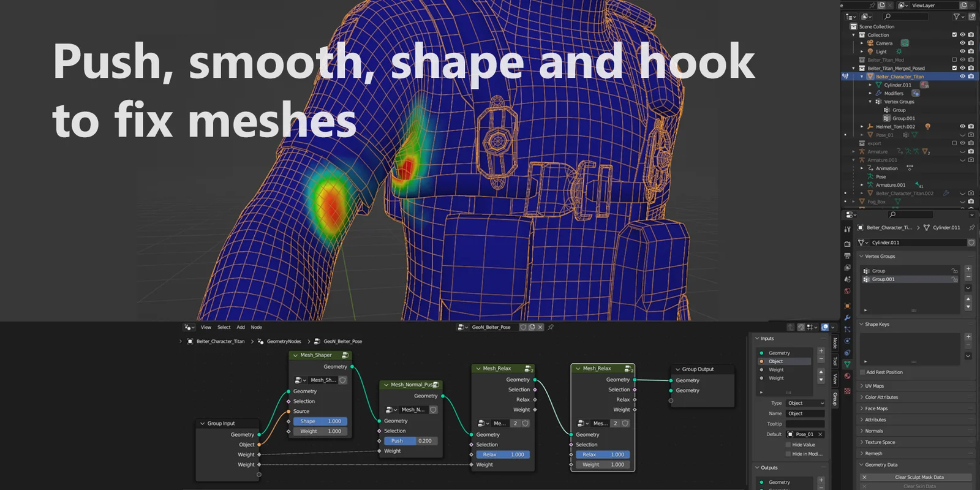Click the Light object icon in outliner

coord(870,51)
